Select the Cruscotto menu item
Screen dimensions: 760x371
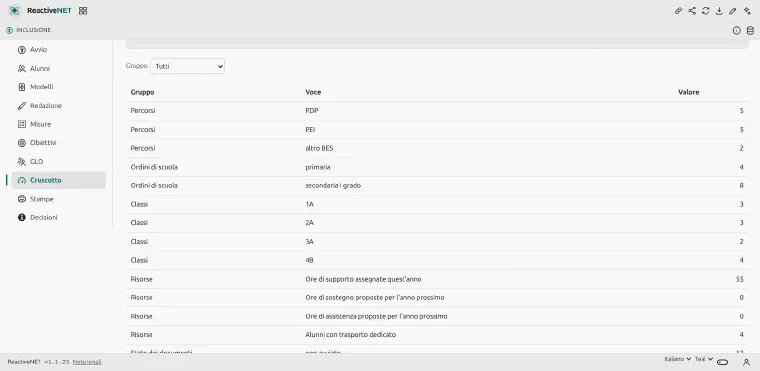[59, 180]
